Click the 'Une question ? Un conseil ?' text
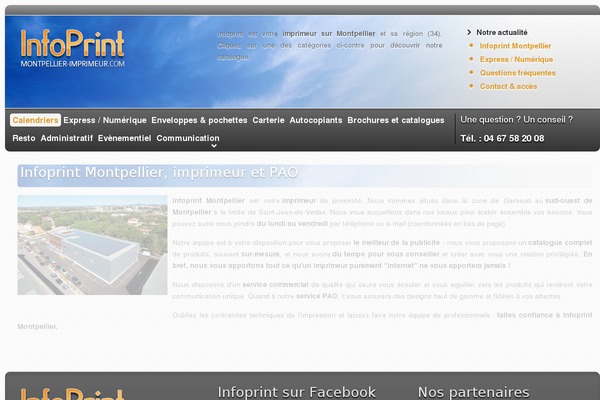Viewport: 600px width, 400px height. click(517, 120)
